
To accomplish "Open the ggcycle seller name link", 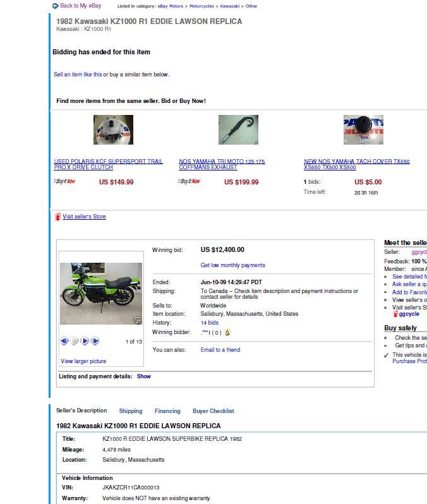I will point(419,253).
